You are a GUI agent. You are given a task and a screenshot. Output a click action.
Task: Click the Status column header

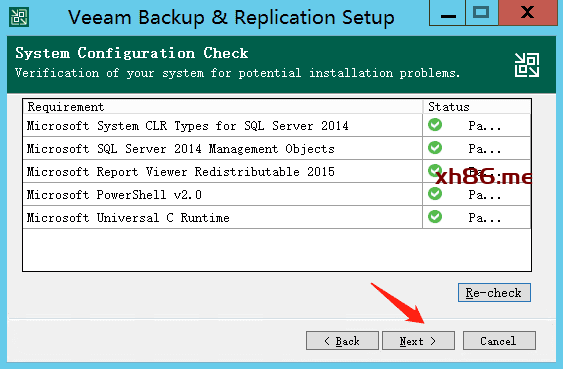coord(477,107)
